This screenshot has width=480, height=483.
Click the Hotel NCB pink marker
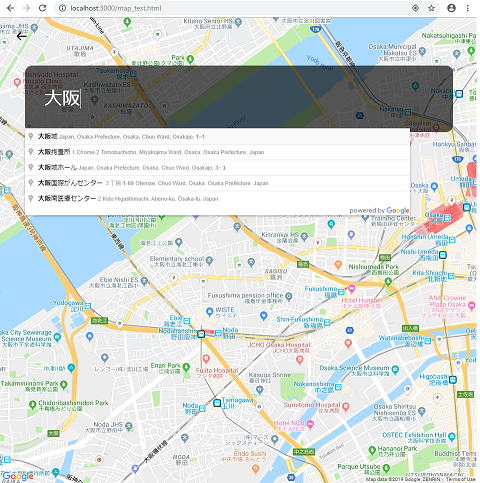pos(310,424)
